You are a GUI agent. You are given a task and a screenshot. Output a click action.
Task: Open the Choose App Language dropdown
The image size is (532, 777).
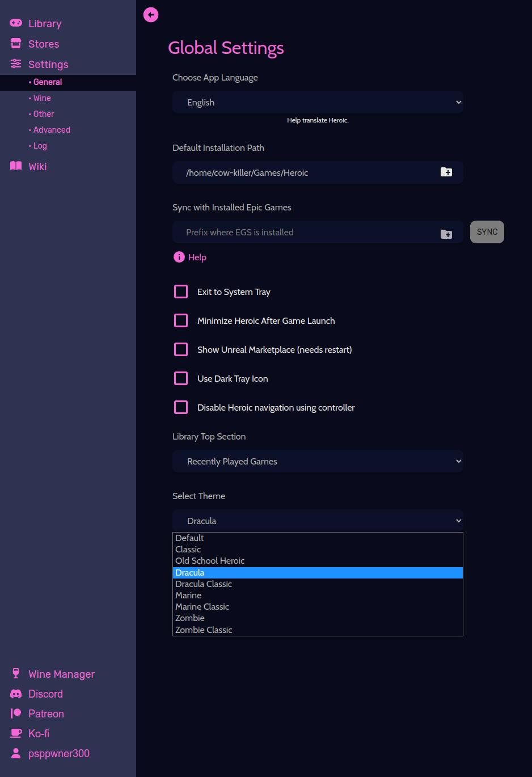318,102
